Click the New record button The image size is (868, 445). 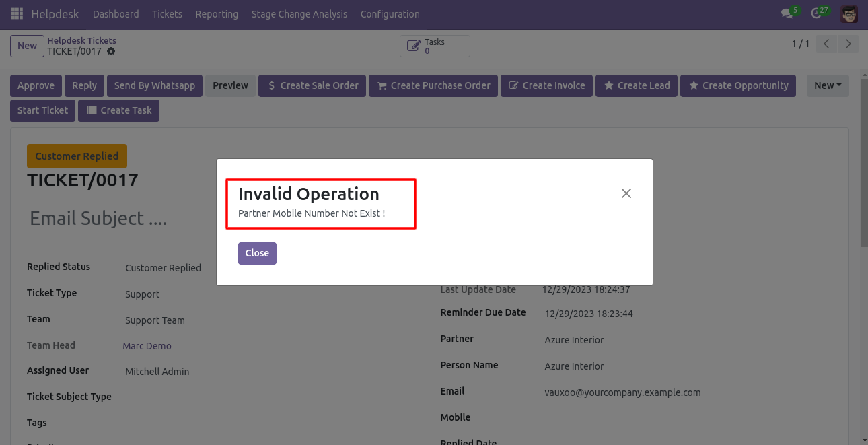(27, 46)
